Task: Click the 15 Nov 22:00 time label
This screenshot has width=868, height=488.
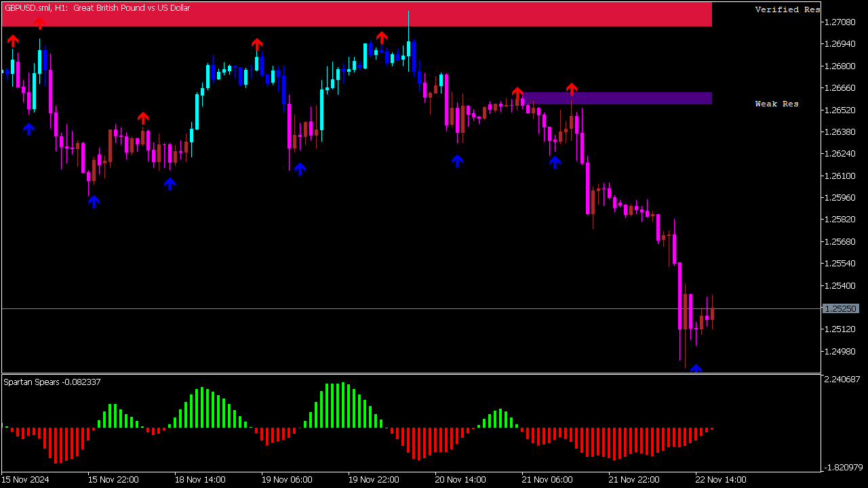Action: pyautogui.click(x=113, y=480)
